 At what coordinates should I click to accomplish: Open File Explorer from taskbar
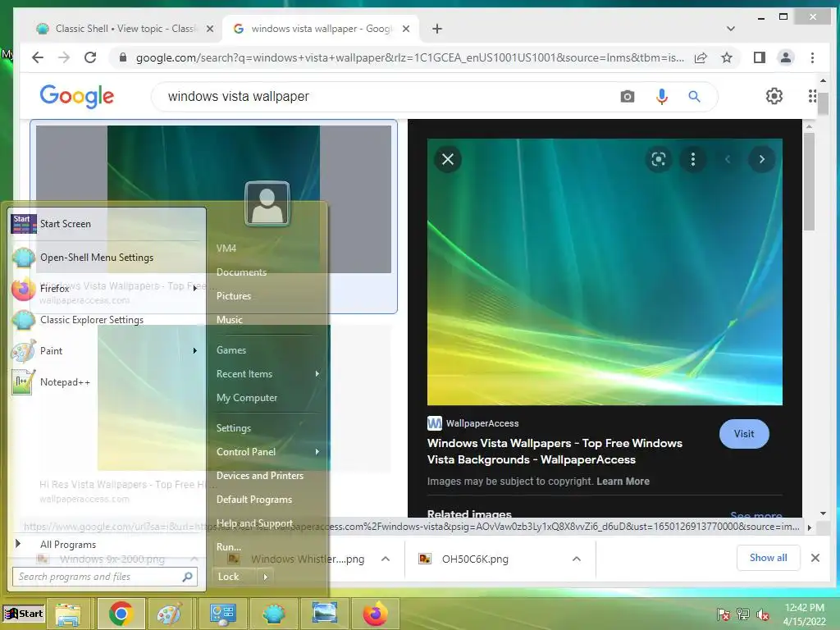(x=69, y=614)
